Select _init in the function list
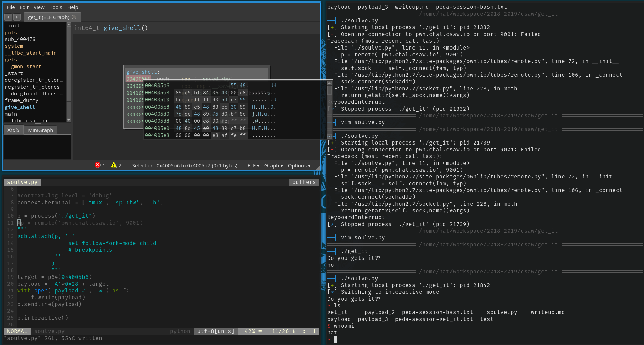Image resolution: width=644 pixels, height=345 pixels. 13,26
